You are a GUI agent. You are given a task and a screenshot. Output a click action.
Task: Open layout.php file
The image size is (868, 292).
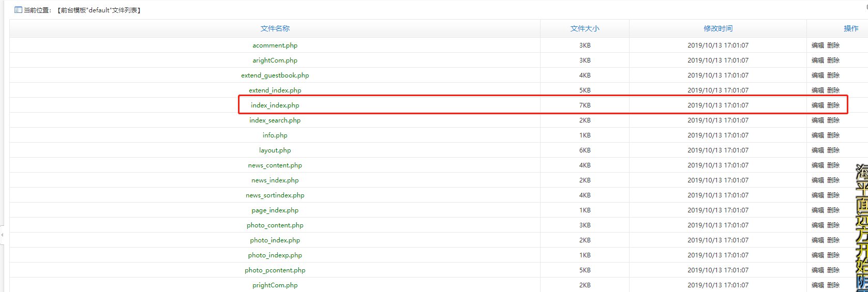(275, 150)
